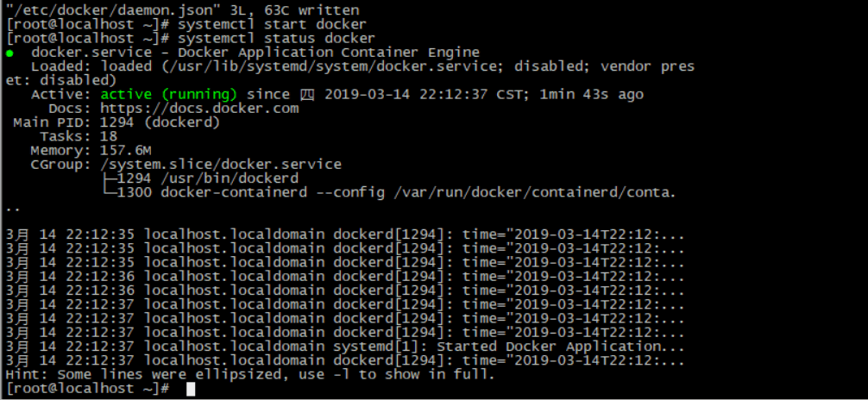The height and width of the screenshot is (400, 868).
Task: Open the https://docs.docker.com link
Action: click(199, 109)
